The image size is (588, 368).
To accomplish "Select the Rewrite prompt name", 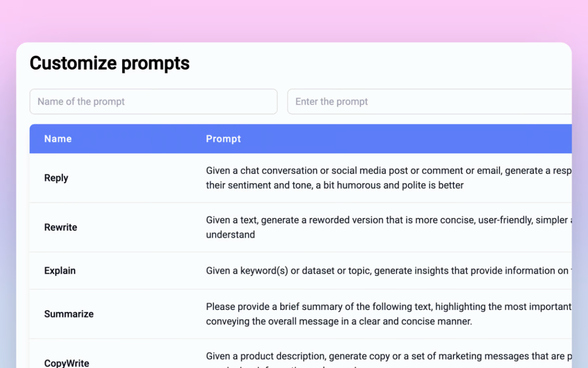I will [61, 227].
